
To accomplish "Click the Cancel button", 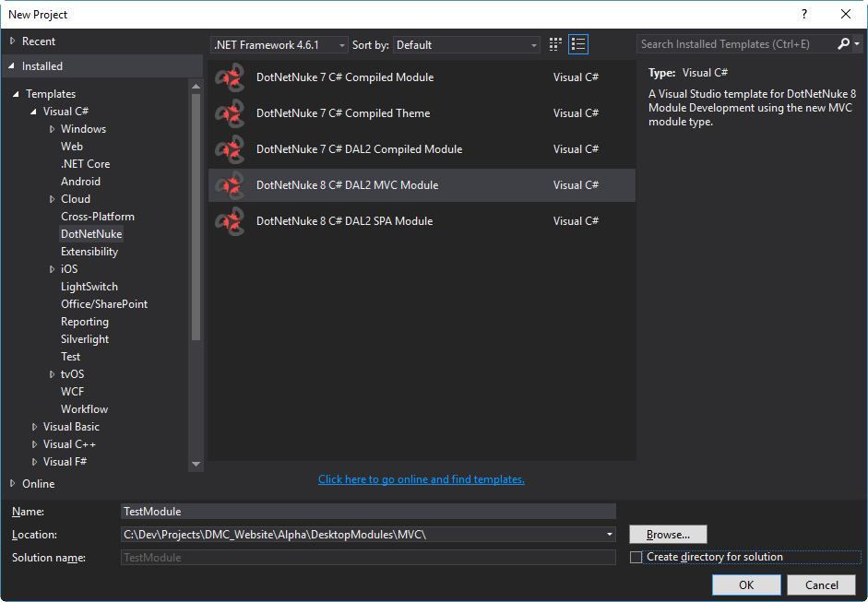I will [822, 584].
